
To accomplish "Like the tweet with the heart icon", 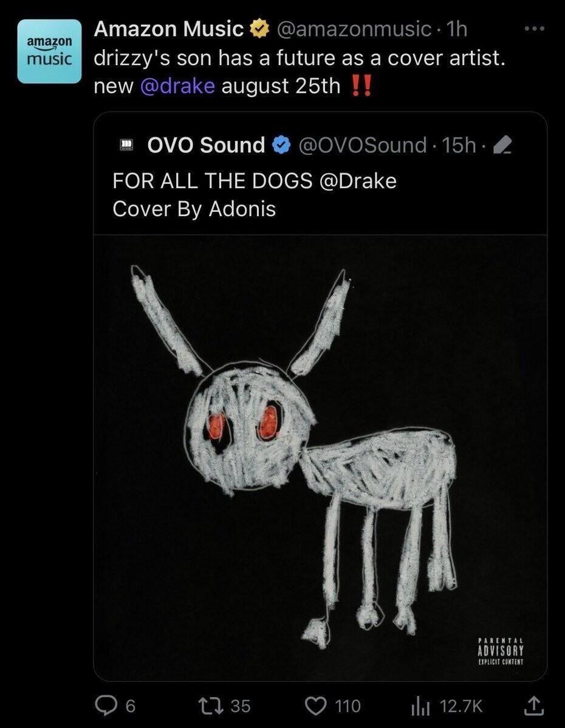I will (315, 706).
